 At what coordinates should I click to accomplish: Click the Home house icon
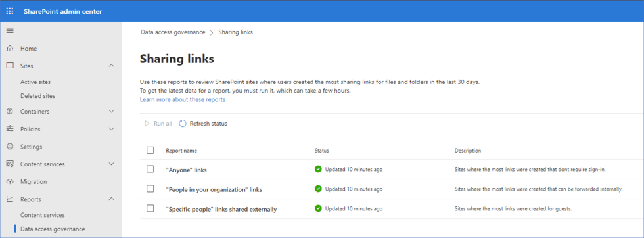(x=11, y=49)
